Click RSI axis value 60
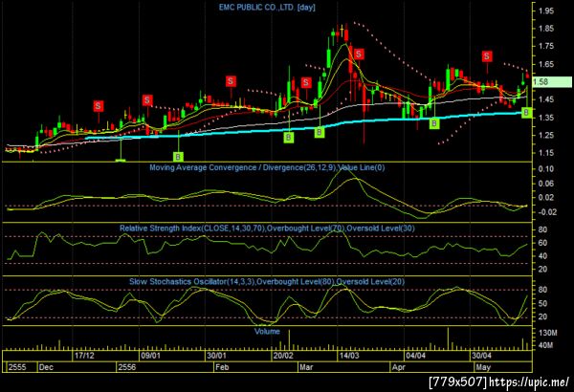 543,243
